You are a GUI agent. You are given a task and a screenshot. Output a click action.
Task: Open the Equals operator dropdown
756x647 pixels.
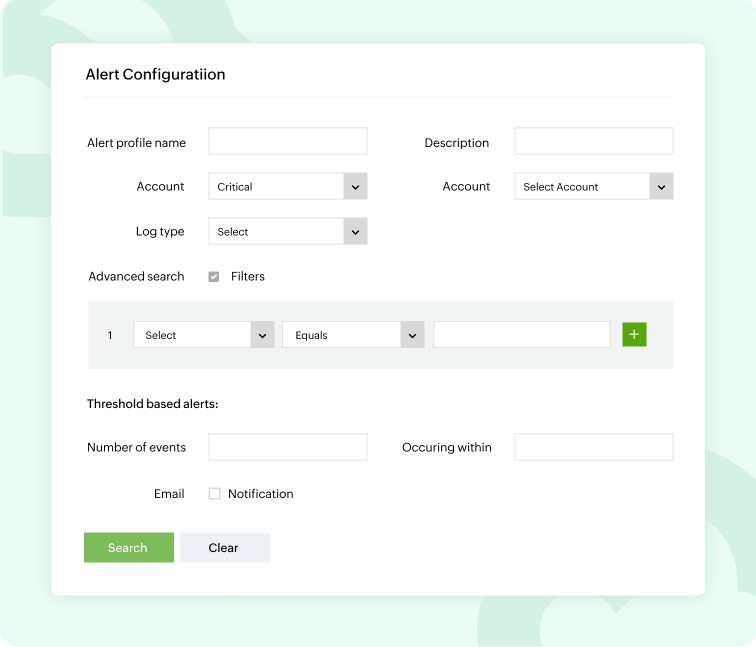click(353, 335)
